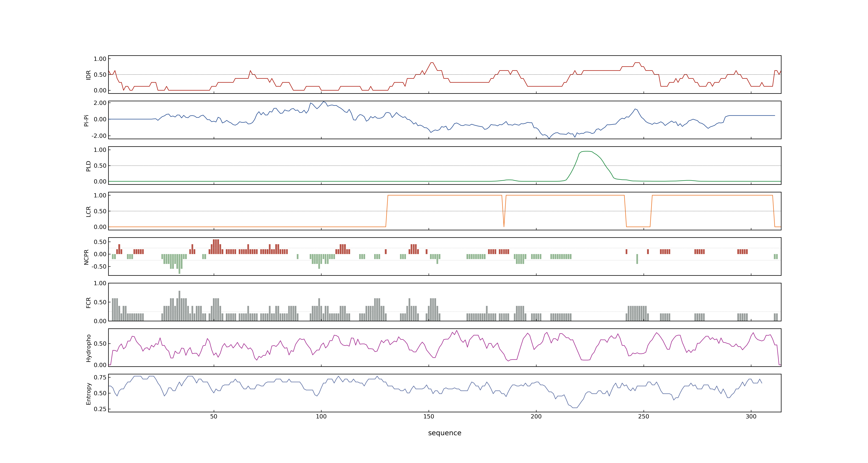868x463 pixels.
Task: Click the LCR y-axis label
Action: (x=88, y=211)
